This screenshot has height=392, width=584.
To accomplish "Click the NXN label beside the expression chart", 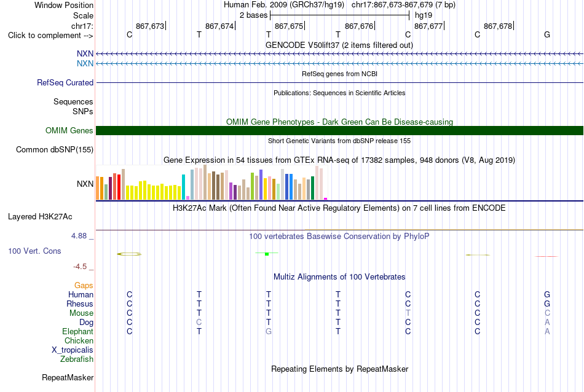I will pyautogui.click(x=85, y=184).
